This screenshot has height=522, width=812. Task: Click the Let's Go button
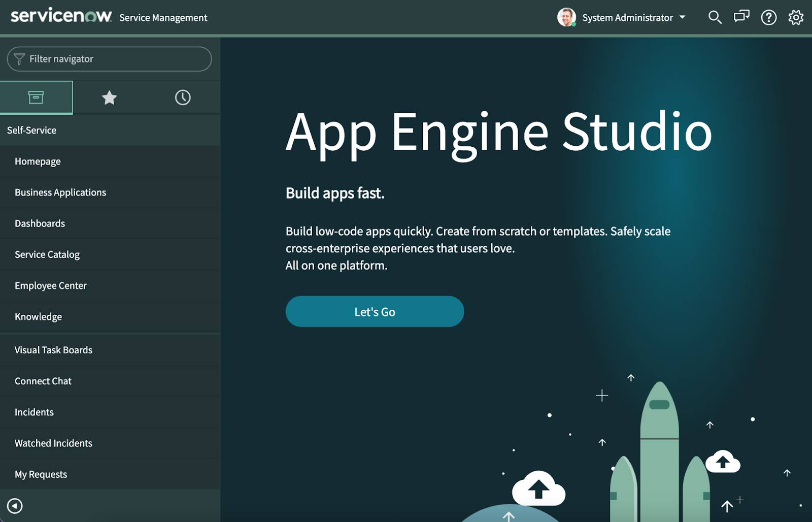375,311
